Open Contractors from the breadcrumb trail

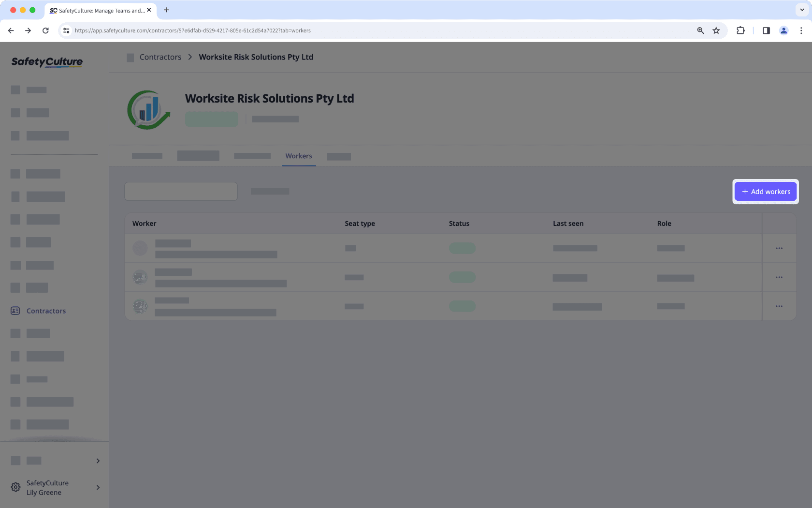click(160, 57)
